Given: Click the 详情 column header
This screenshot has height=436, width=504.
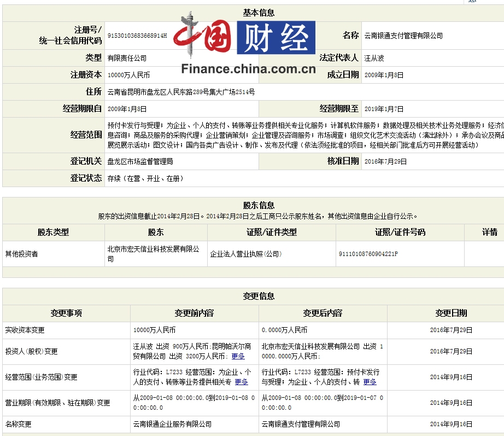Looking at the screenshot, I should [x=490, y=232].
